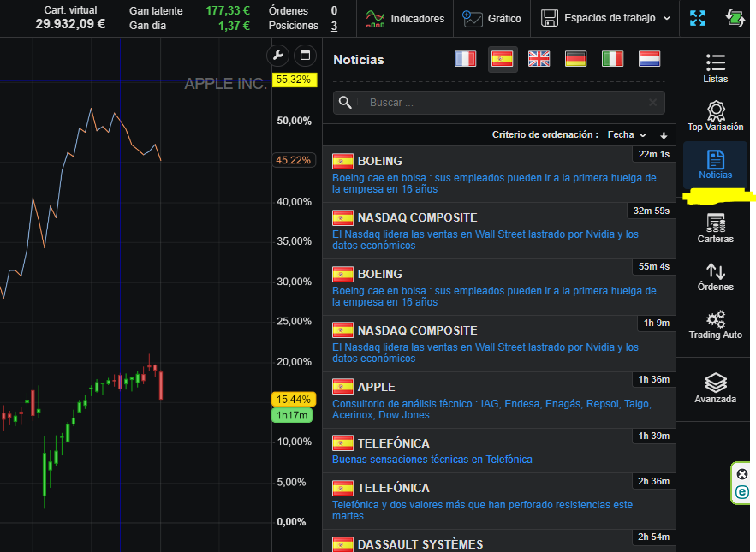The width and height of the screenshot is (756, 552).
Task: Select the Spanish flag news filter
Action: 503,59
